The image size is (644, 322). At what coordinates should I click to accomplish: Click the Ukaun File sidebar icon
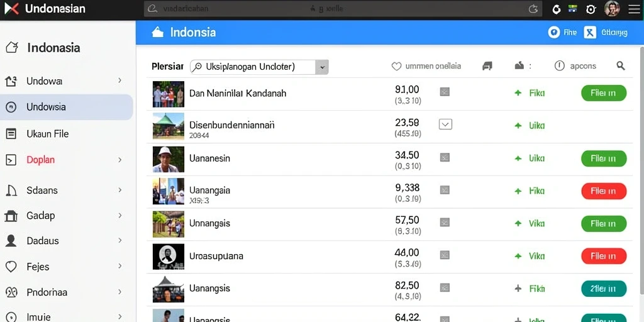[11, 133]
